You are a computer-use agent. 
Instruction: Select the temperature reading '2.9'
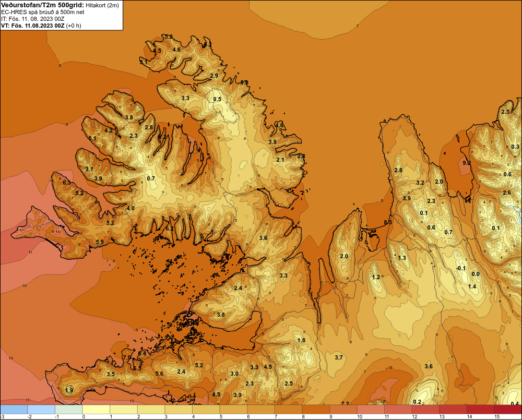pyautogui.click(x=214, y=76)
